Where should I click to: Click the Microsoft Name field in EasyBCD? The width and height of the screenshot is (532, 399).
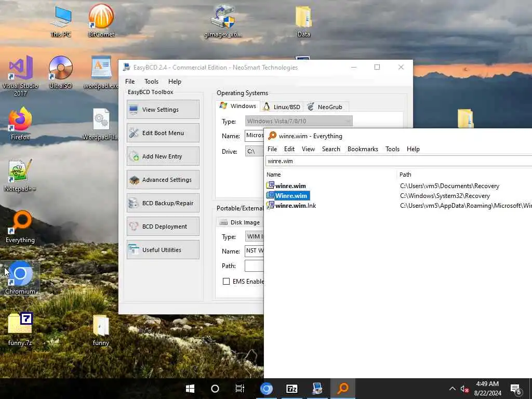click(255, 136)
